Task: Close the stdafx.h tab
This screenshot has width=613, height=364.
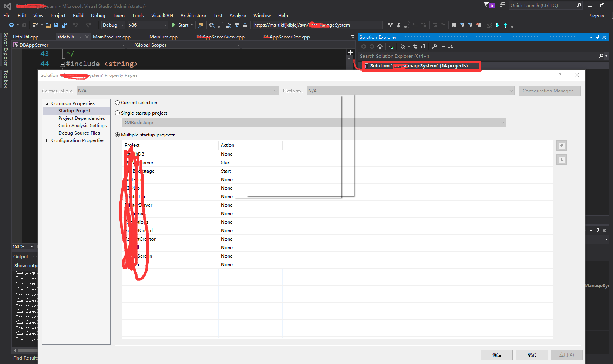Action: point(87,37)
